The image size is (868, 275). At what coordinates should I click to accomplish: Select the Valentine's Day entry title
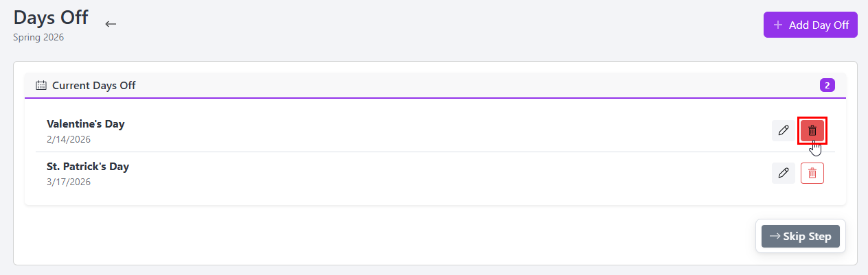(85, 124)
